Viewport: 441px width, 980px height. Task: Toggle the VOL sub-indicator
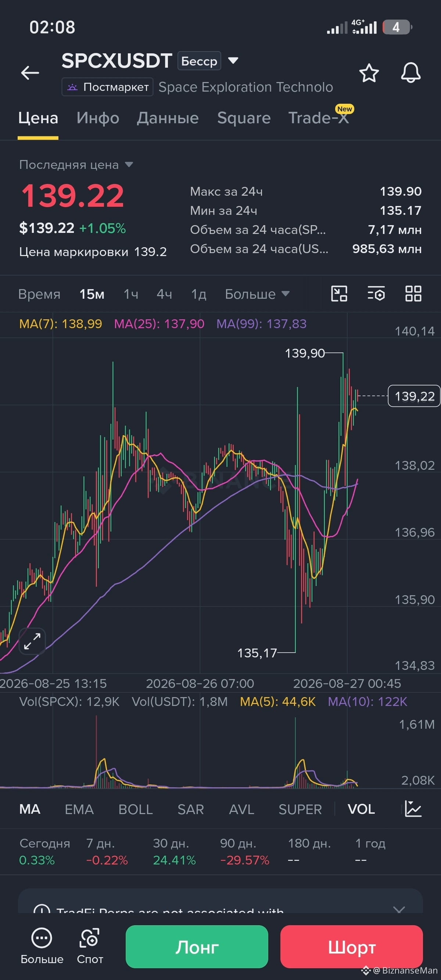[x=361, y=809]
